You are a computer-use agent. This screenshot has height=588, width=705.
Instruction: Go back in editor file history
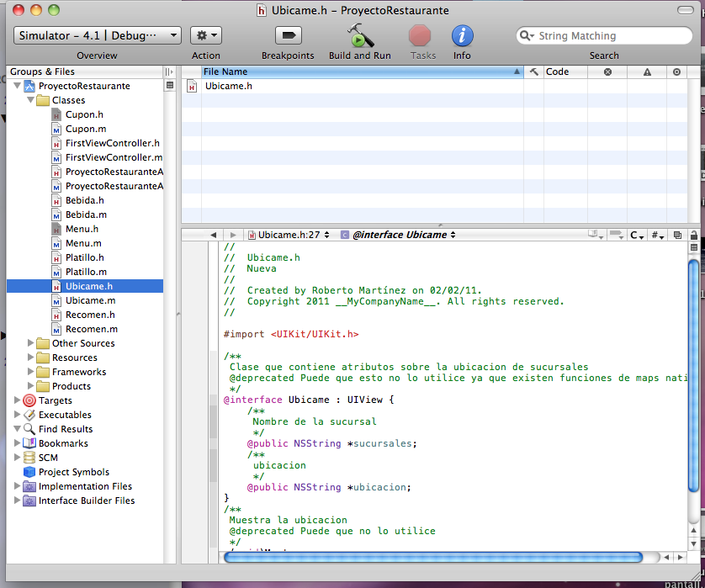[213, 235]
